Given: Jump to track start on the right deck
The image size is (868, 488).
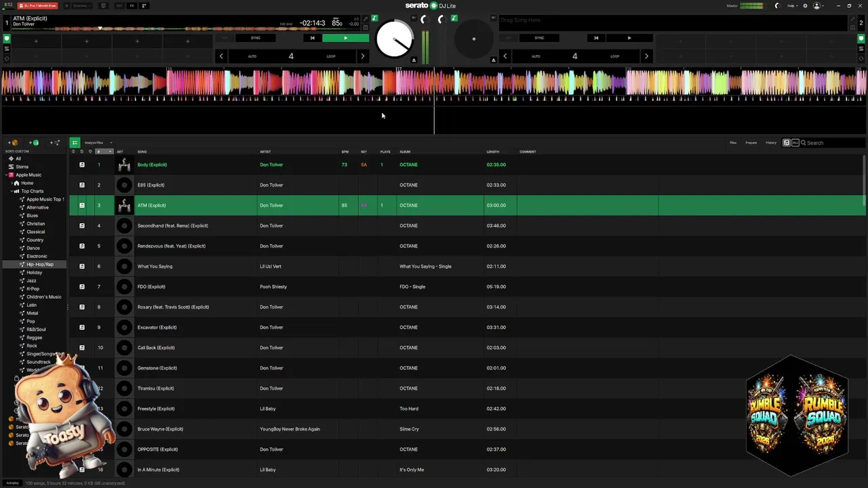Looking at the screenshot, I should (596, 38).
